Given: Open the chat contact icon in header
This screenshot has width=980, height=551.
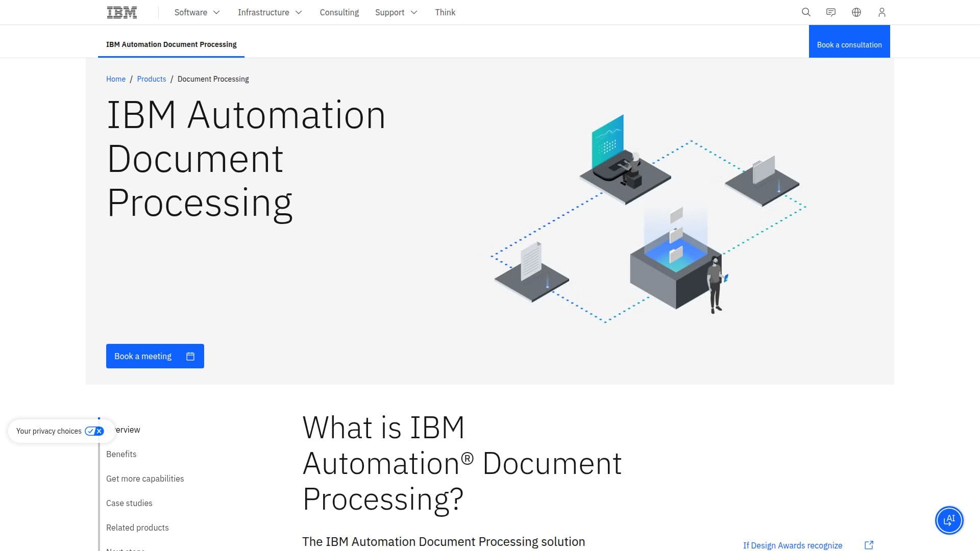Looking at the screenshot, I should tap(831, 12).
